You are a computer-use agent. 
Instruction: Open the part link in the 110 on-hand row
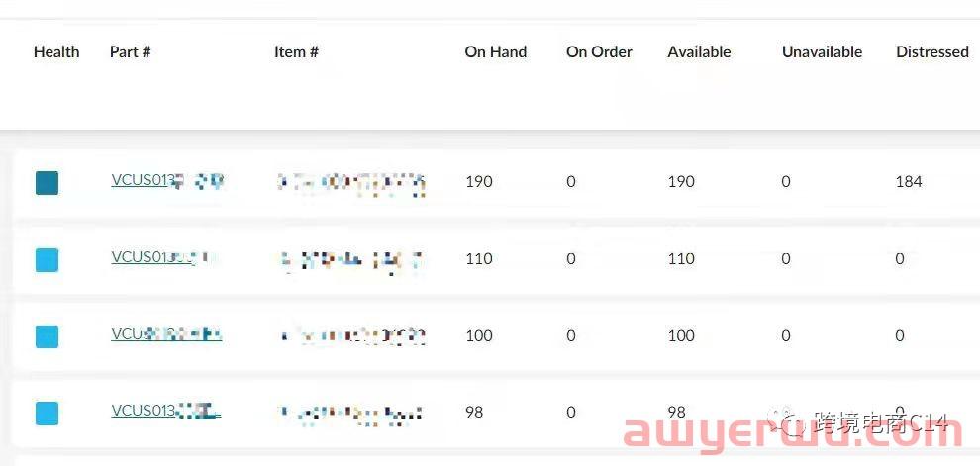click(x=164, y=257)
